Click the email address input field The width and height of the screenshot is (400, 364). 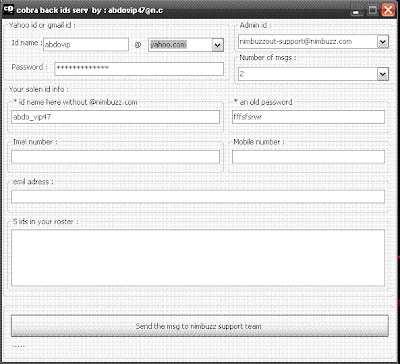pyautogui.click(x=198, y=197)
